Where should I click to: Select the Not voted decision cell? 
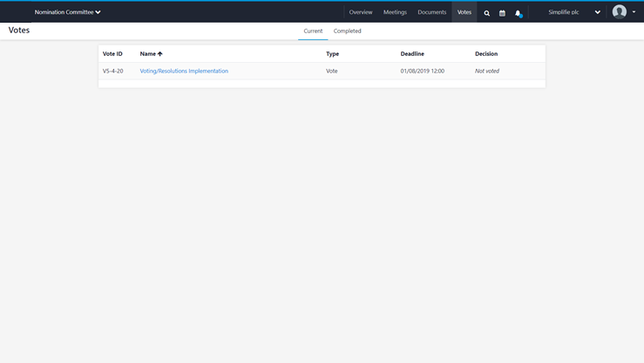click(x=487, y=72)
